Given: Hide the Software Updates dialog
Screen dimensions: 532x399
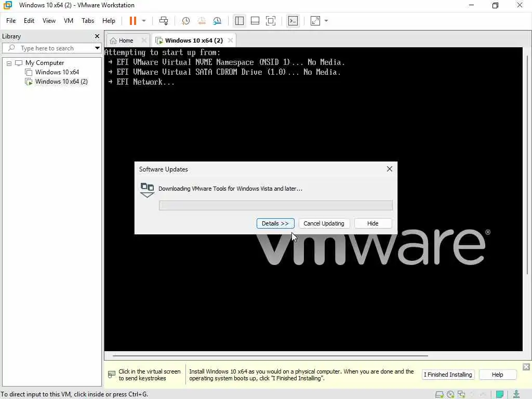Looking at the screenshot, I should tap(373, 223).
